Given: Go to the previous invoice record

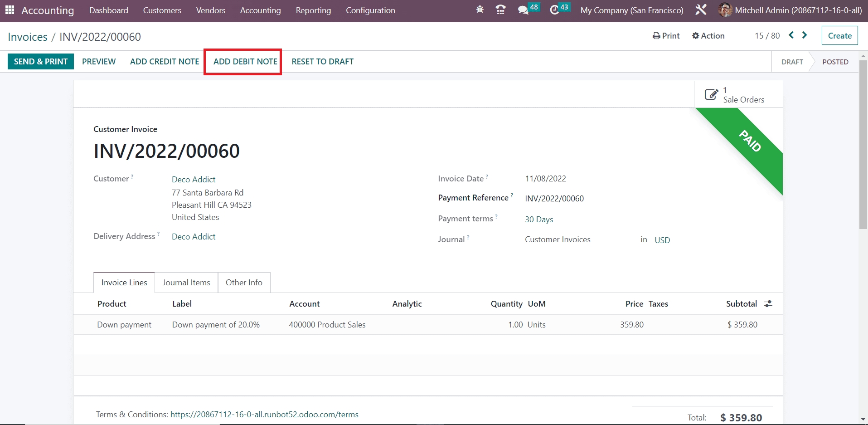Looking at the screenshot, I should pos(791,35).
